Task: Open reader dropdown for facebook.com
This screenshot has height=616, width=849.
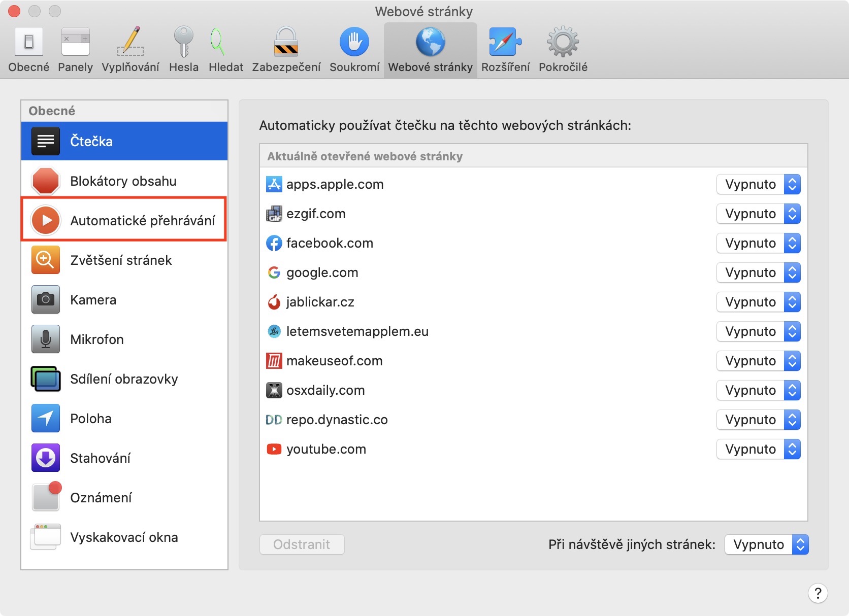Action: 758,243
